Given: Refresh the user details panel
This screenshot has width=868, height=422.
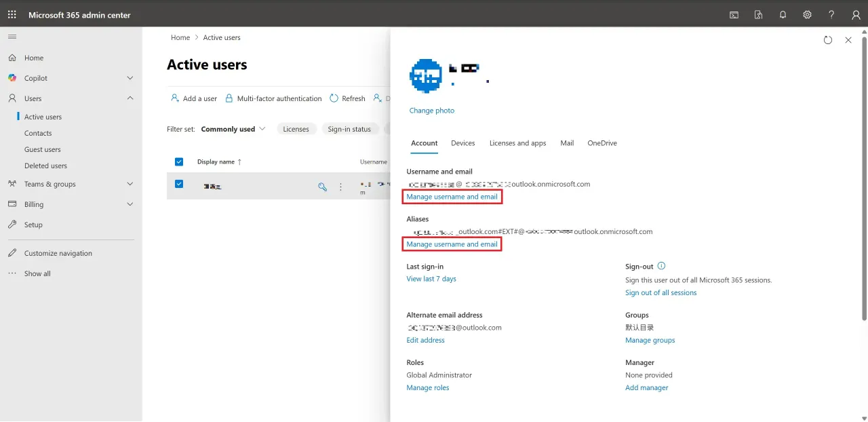Looking at the screenshot, I should tap(828, 40).
